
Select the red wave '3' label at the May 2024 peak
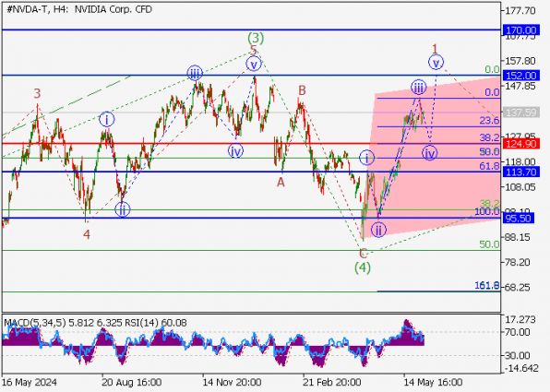[x=37, y=93]
